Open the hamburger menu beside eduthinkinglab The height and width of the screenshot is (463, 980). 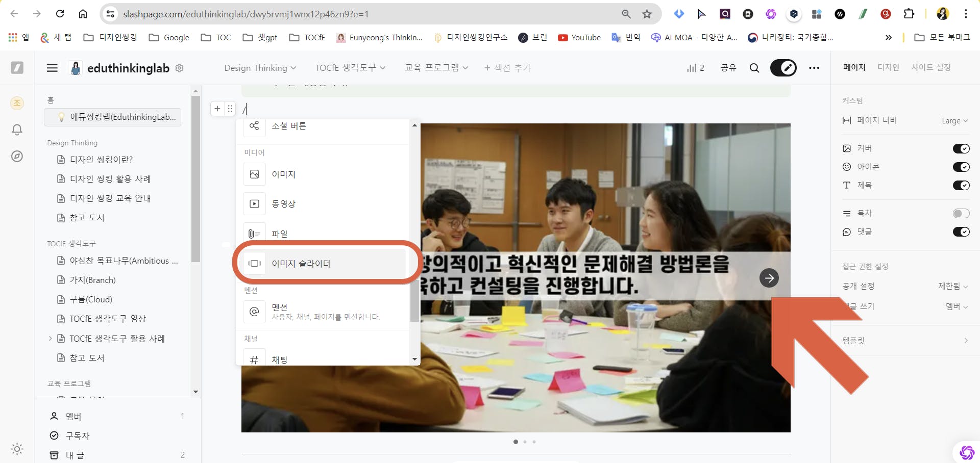pyautogui.click(x=52, y=68)
